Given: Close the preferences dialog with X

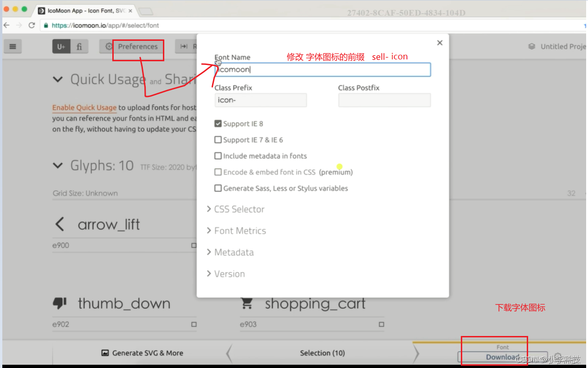Looking at the screenshot, I should 439,43.
